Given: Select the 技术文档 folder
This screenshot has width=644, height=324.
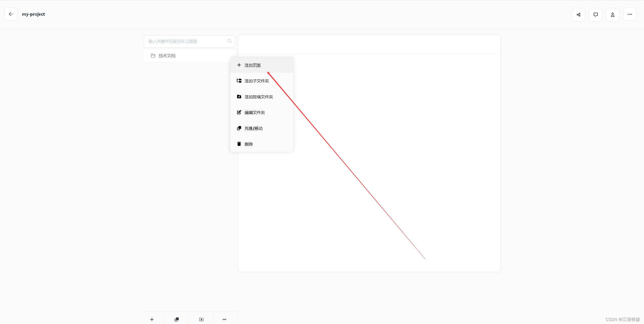Looking at the screenshot, I should point(189,56).
